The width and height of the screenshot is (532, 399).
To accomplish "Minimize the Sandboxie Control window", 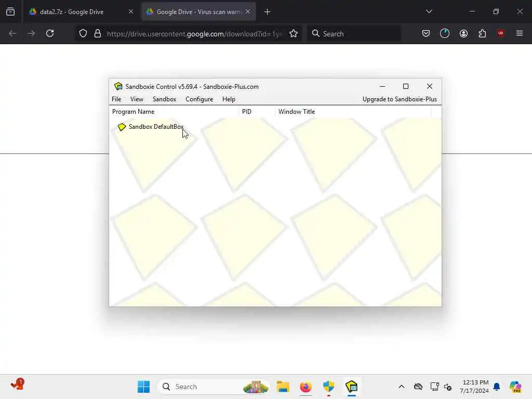I will (x=382, y=86).
